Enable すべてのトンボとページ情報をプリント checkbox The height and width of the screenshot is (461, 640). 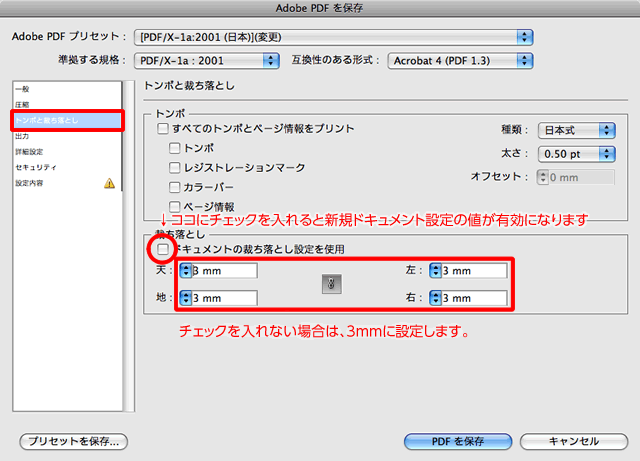tap(163, 129)
